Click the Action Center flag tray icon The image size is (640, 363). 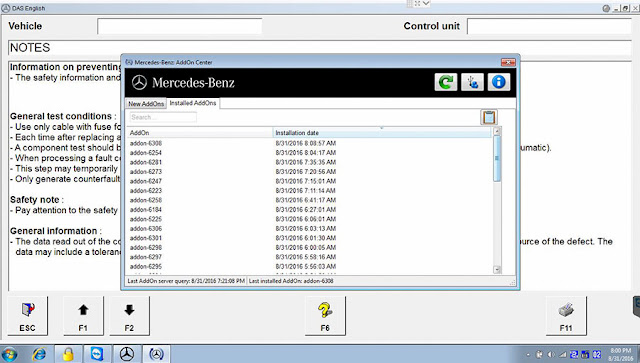click(x=540, y=354)
